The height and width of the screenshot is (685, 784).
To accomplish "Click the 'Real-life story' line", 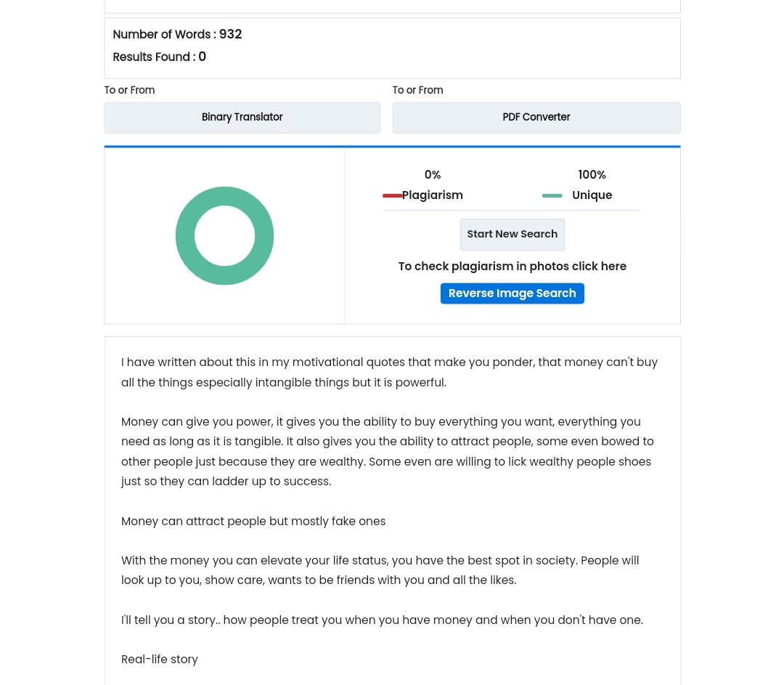I will pyautogui.click(x=160, y=659).
